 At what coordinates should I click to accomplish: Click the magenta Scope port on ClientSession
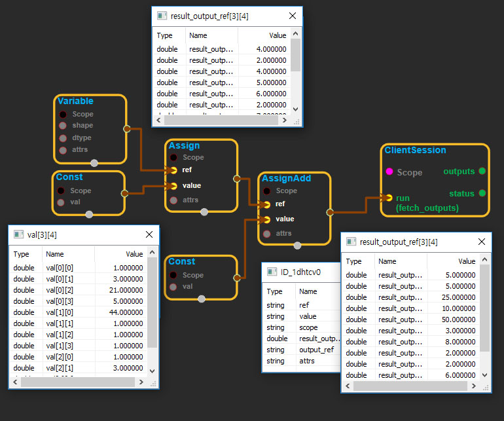pos(388,172)
